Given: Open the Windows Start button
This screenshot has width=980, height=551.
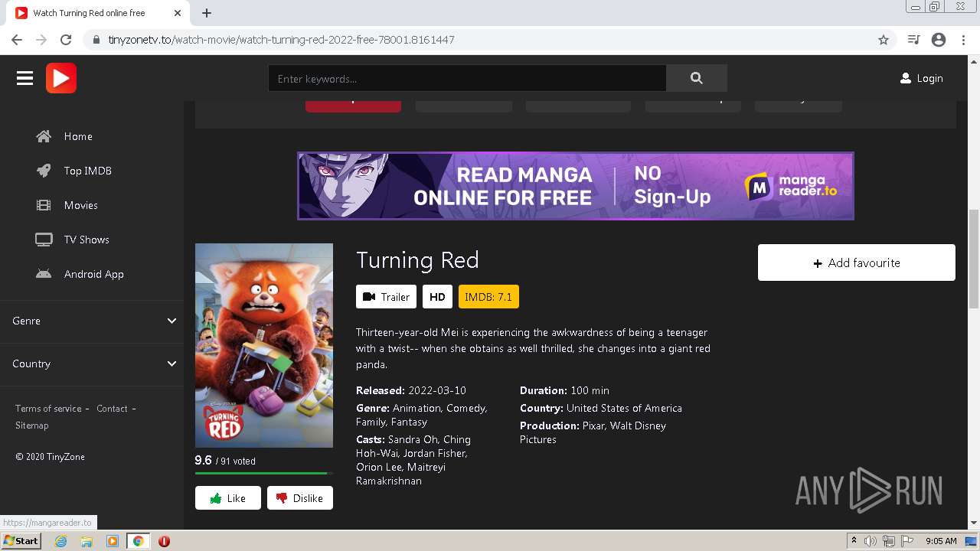Looking at the screenshot, I should pos(21,541).
